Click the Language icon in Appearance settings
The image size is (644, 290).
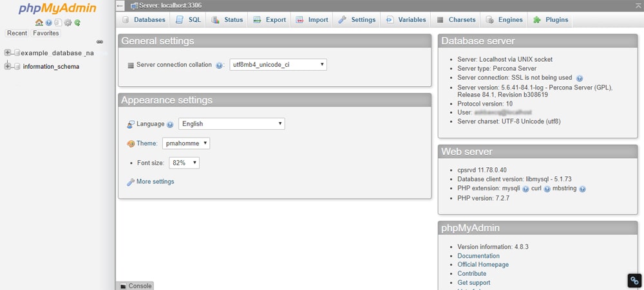[x=131, y=124]
